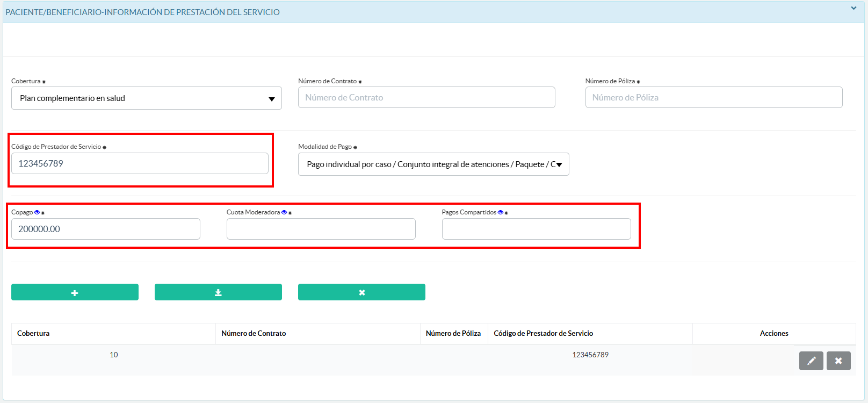Image resolution: width=868 pixels, height=403 pixels.
Task: Focus the Pagos Compartidos input field
Action: coord(536,229)
